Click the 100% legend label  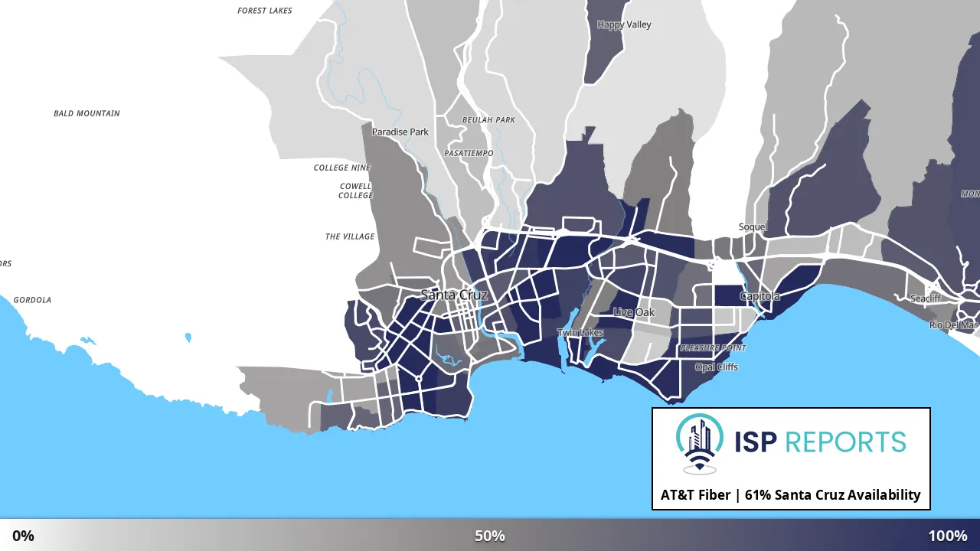coord(948,536)
